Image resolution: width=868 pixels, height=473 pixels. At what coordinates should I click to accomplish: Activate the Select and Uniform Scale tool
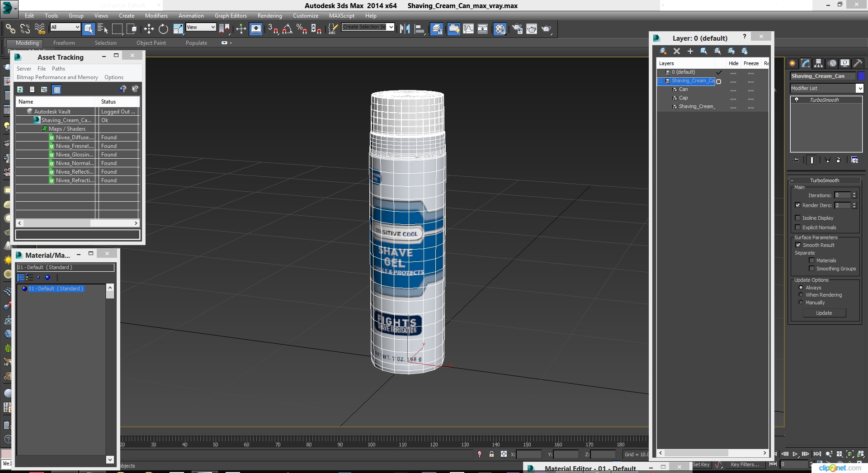[178, 29]
